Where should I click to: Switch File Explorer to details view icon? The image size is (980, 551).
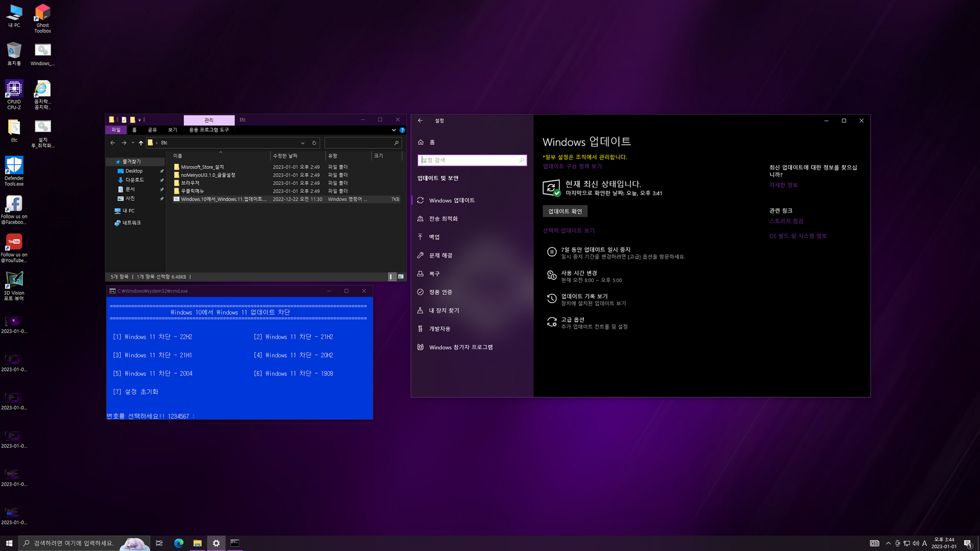click(392, 277)
